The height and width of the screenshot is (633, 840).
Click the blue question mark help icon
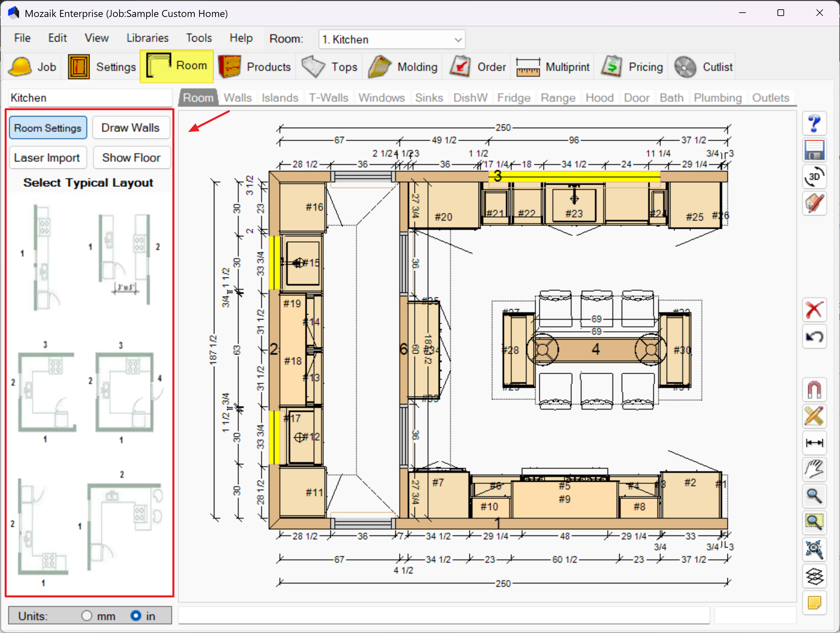814,124
